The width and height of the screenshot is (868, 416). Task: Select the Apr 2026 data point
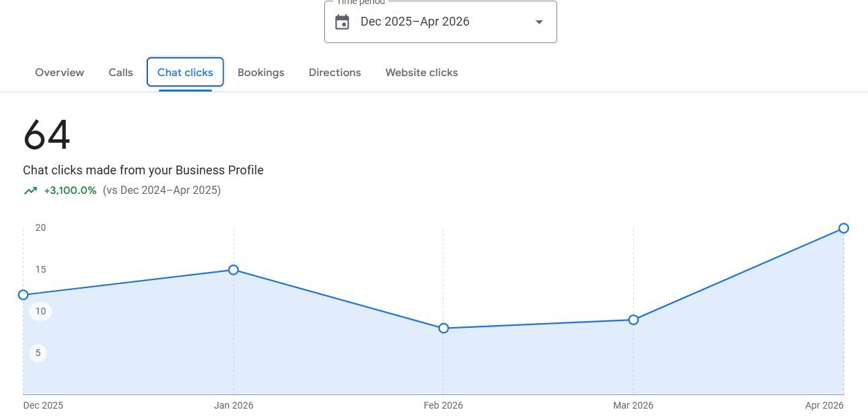tap(844, 228)
